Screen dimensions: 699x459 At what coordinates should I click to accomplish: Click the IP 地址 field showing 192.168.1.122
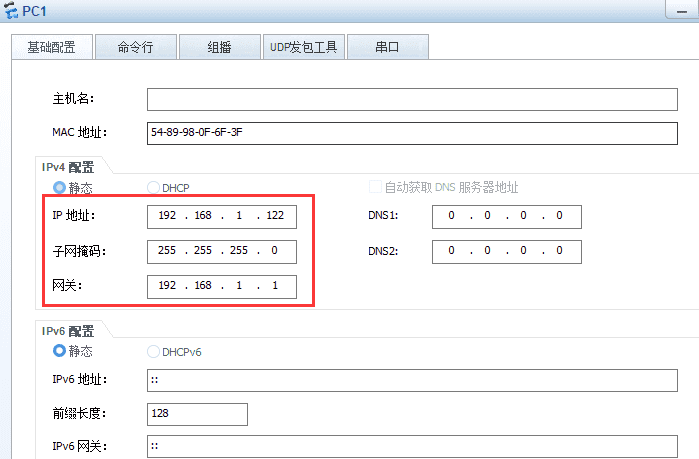point(221,216)
